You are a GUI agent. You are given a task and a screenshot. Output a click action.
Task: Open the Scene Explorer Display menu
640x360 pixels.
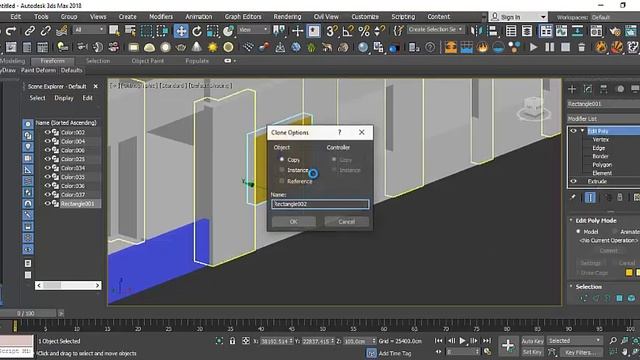64,98
